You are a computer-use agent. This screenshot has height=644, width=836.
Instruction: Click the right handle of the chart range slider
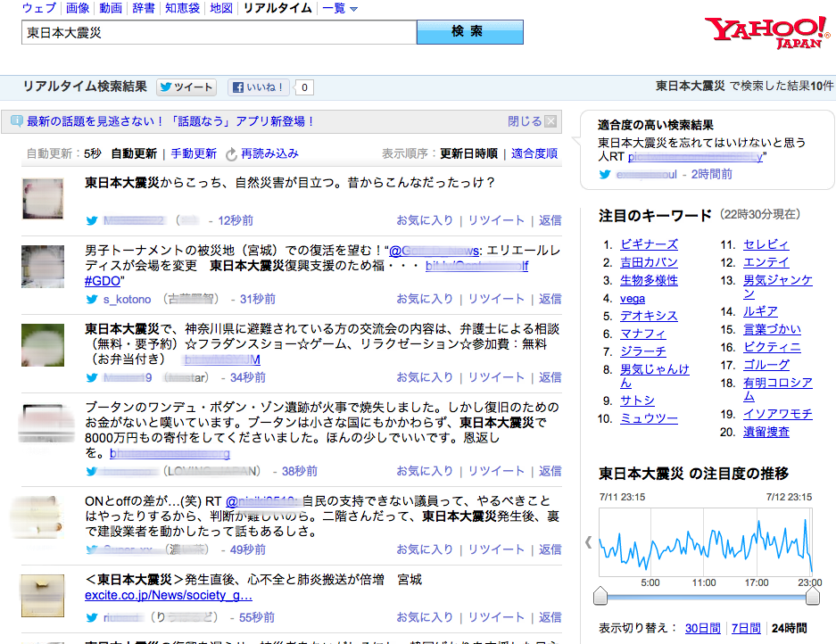point(813,596)
